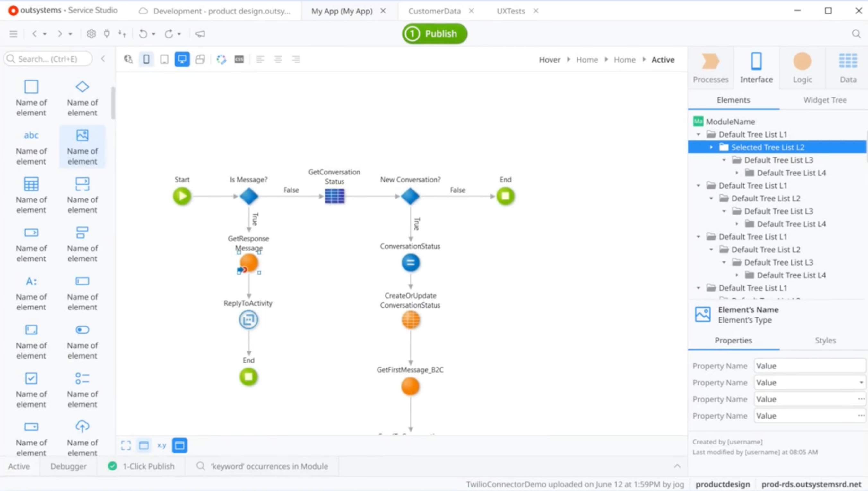Click the feedback megaphone icon
Image resolution: width=868 pixels, height=491 pixels.
(200, 34)
